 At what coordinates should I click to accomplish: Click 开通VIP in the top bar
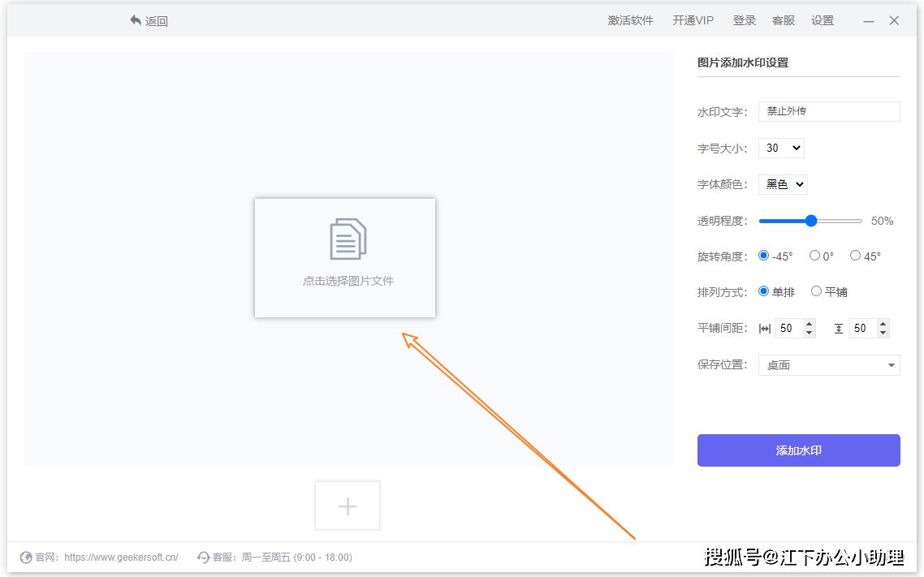coord(693,20)
